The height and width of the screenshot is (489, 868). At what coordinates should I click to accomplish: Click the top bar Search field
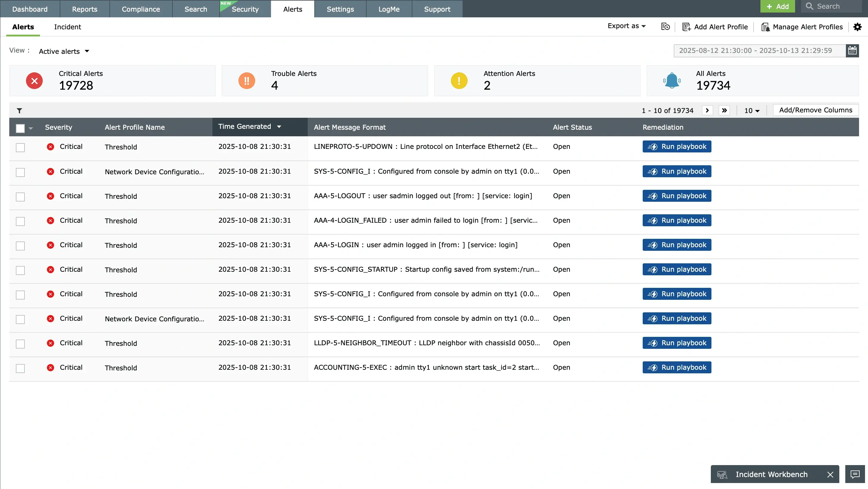click(x=831, y=6)
